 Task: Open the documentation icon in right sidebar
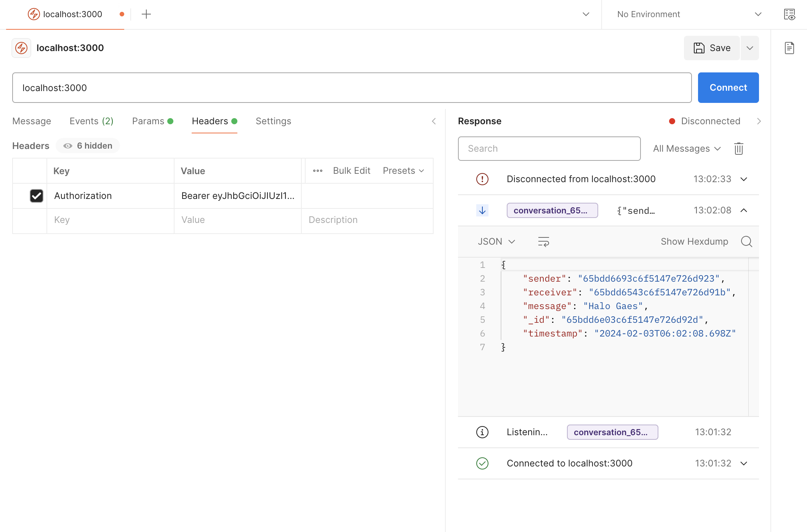tap(789, 48)
